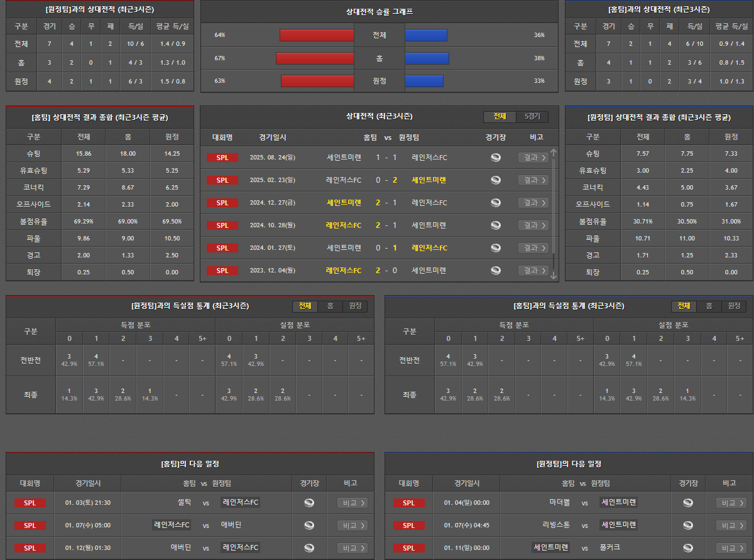Viewport: 754px width, 560px height.
Task: Open stadium icon for 셀틱 vs 레인저스FC fixture
Action: point(309,503)
